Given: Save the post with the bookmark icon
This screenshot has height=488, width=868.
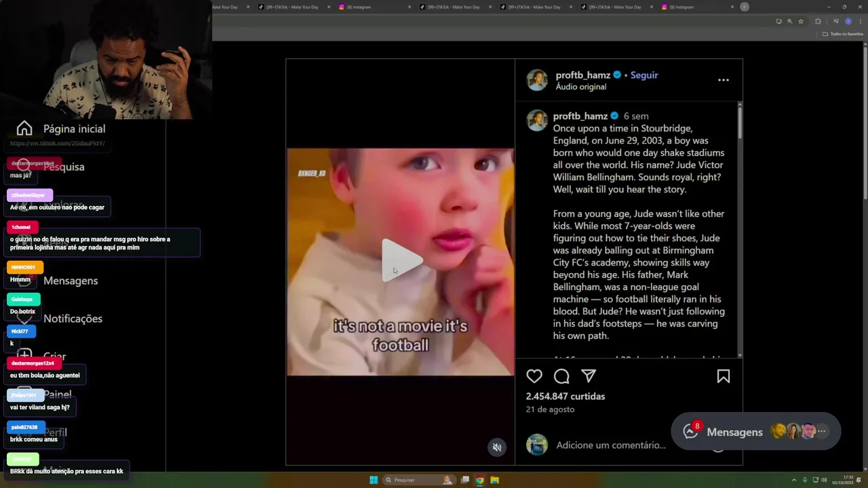Looking at the screenshot, I should click(724, 376).
